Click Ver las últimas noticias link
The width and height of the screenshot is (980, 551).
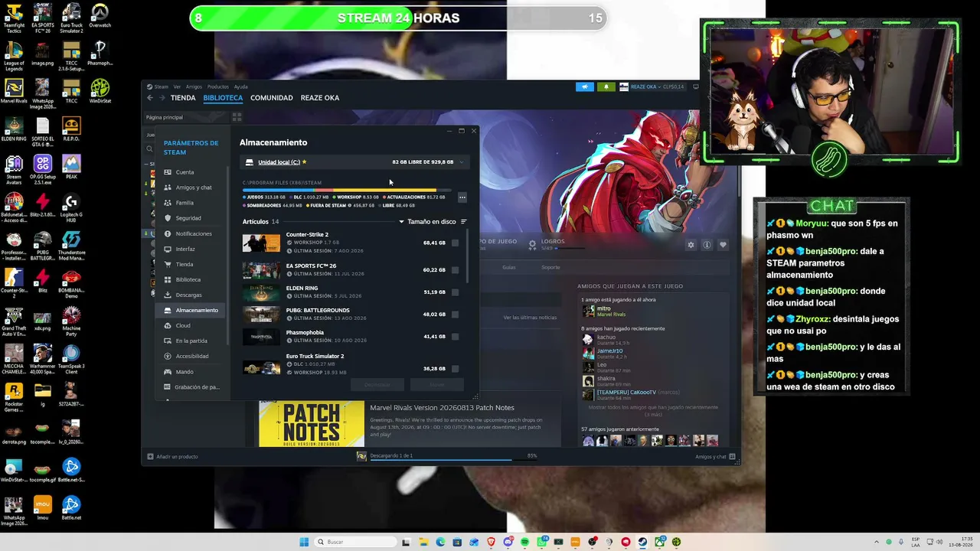click(530, 318)
